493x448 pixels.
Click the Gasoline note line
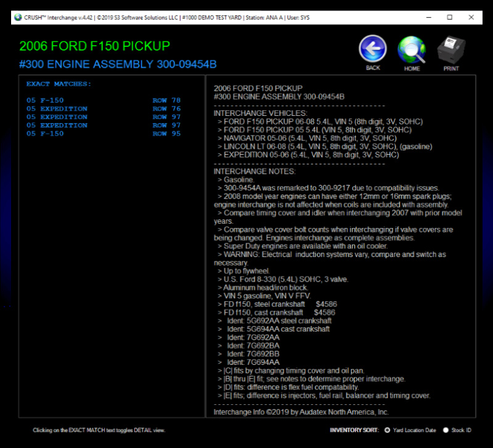236,180
